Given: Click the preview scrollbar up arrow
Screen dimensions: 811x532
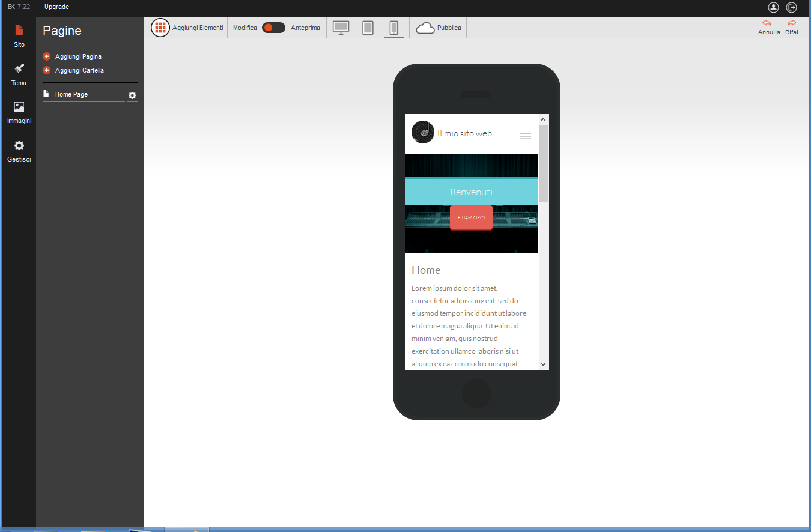Looking at the screenshot, I should click(x=544, y=119).
